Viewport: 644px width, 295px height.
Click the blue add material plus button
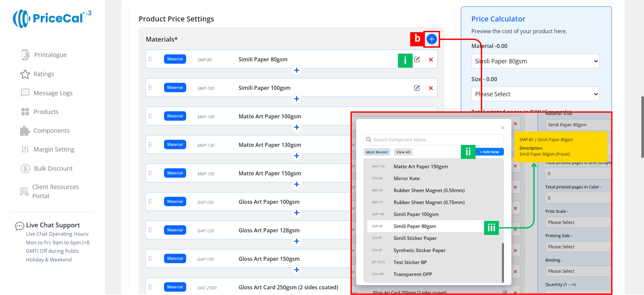click(432, 39)
